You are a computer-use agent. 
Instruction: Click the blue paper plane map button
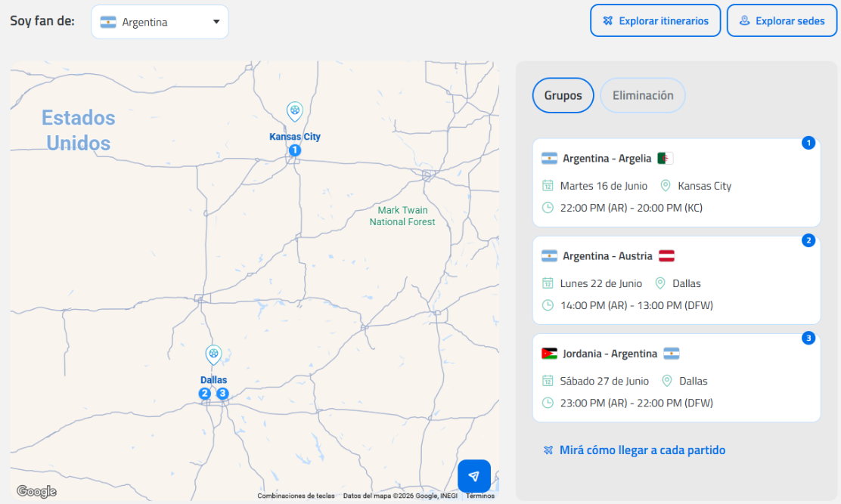(x=474, y=476)
